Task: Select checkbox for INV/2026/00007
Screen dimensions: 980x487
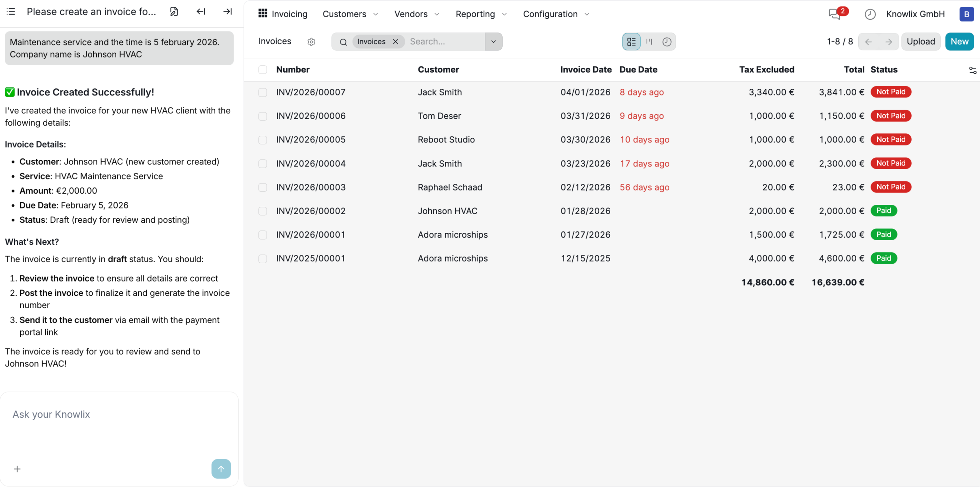Action: tap(263, 92)
